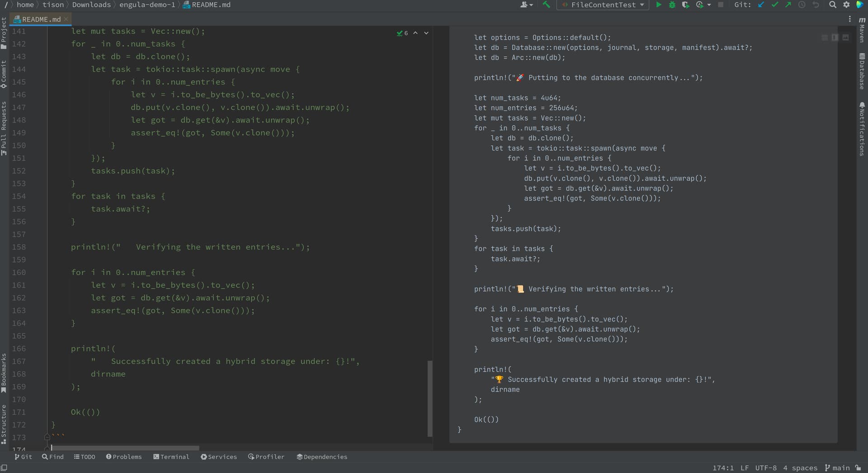
Task: Change LF line separator in status bar
Action: pyautogui.click(x=745, y=468)
